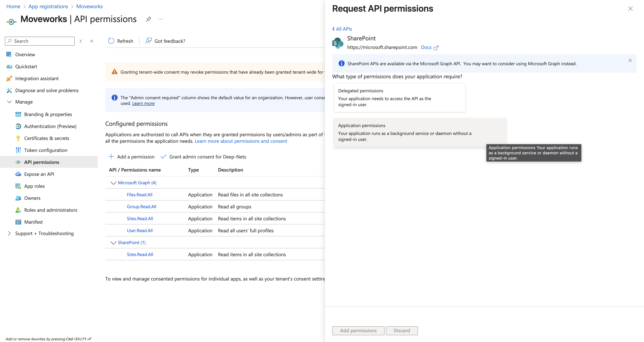Screen dimensions: 644x342
Task: Dismiss the SharePoint Graph info banner
Action: pyautogui.click(x=630, y=60)
